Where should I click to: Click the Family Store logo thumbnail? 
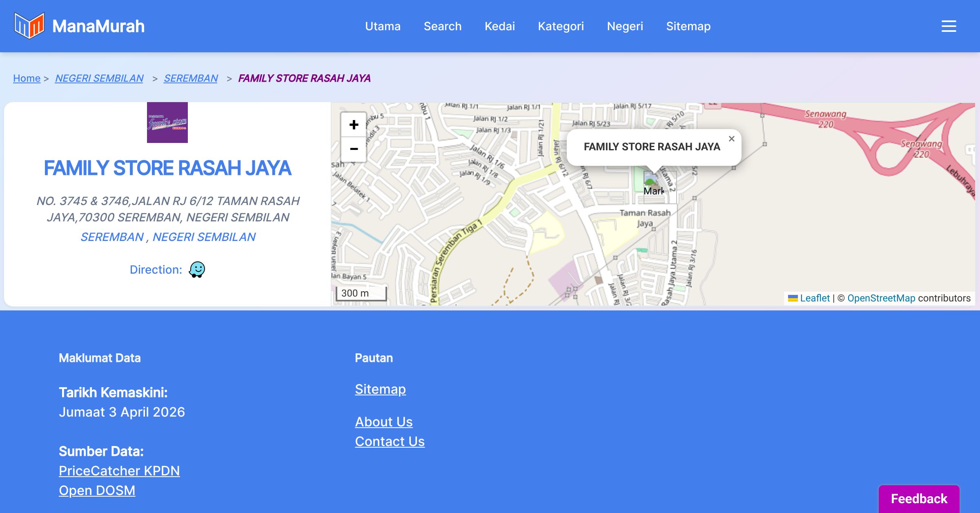(167, 123)
